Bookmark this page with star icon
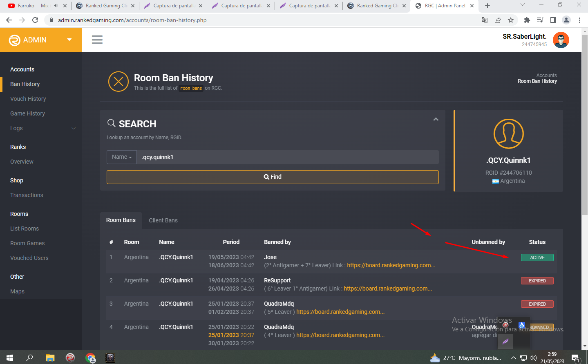Image resolution: width=588 pixels, height=364 pixels. (x=511, y=20)
